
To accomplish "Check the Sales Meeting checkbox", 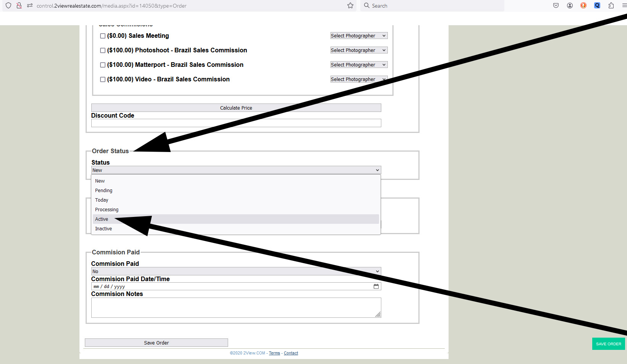I will [103, 36].
